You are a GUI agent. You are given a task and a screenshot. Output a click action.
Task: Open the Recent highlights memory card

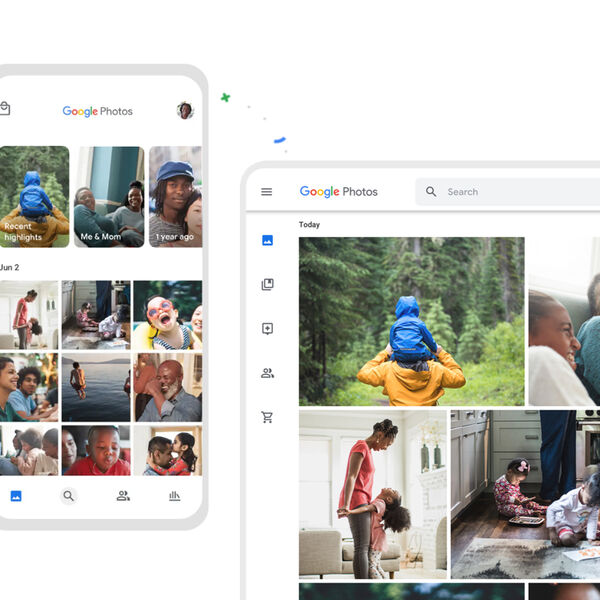click(34, 197)
